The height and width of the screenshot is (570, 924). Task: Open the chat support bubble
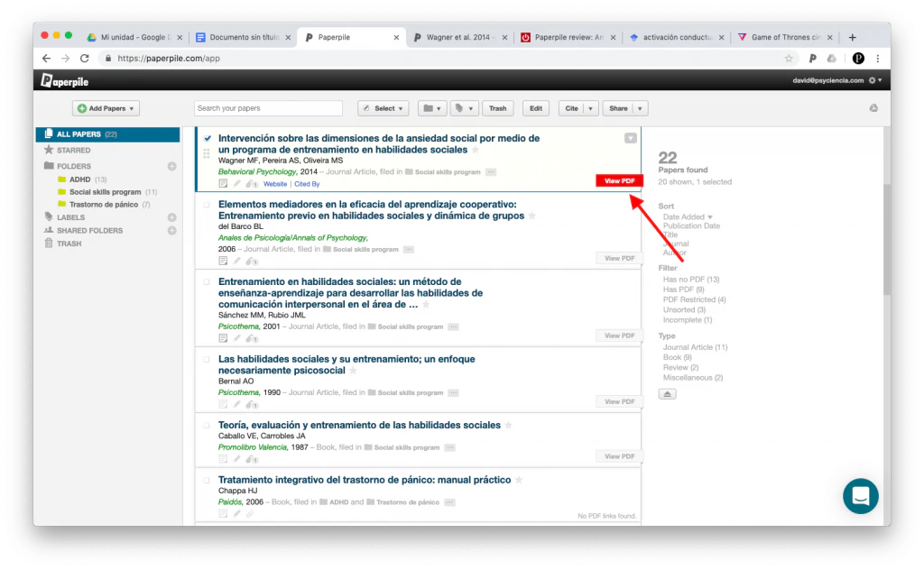(x=860, y=496)
